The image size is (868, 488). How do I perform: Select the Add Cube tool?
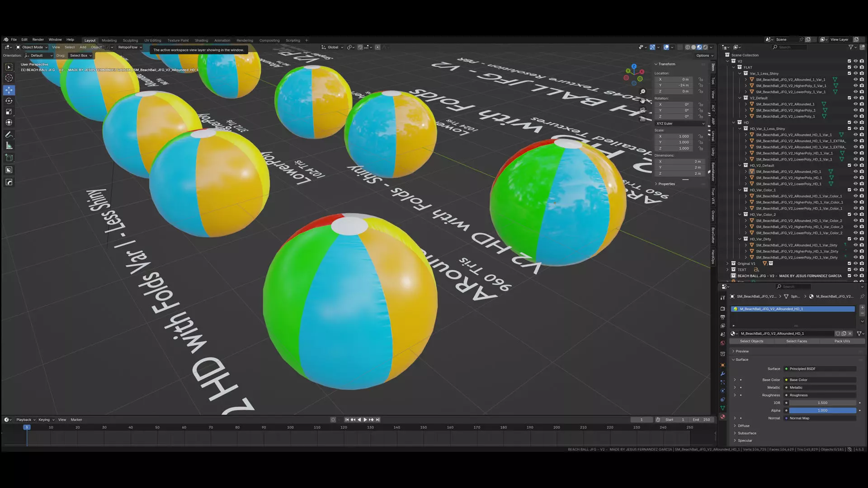9,158
